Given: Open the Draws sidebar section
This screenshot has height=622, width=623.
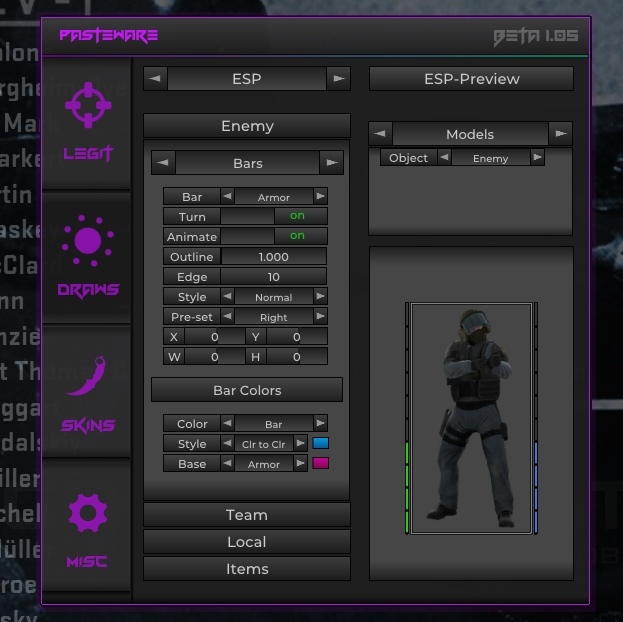Looking at the screenshot, I should click(x=88, y=258).
